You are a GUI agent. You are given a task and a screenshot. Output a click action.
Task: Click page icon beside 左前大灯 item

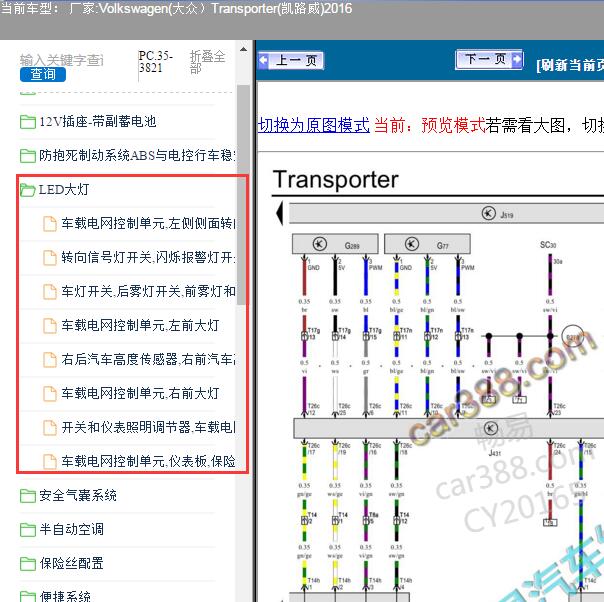[x=50, y=325]
